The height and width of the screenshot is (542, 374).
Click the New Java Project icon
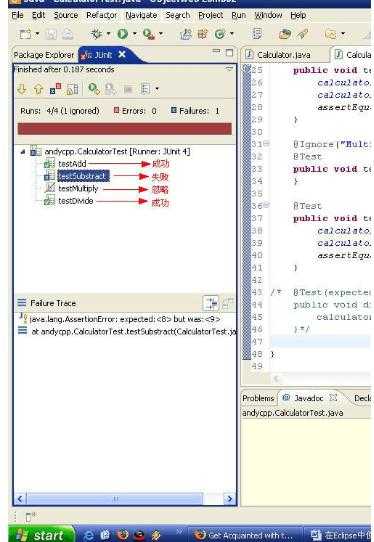[186, 34]
